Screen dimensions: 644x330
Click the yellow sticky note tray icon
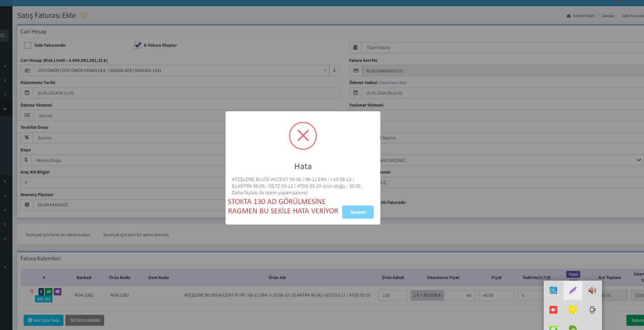pyautogui.click(x=573, y=310)
